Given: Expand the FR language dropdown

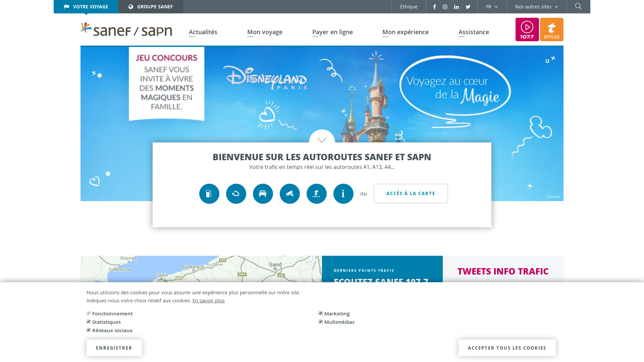Looking at the screenshot, I should point(492,7).
